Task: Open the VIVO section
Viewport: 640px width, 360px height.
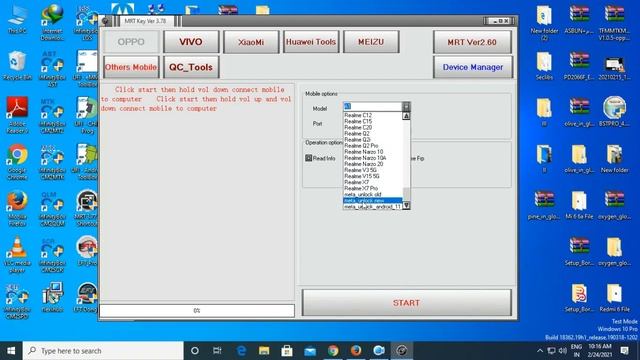Action: pyautogui.click(x=191, y=42)
